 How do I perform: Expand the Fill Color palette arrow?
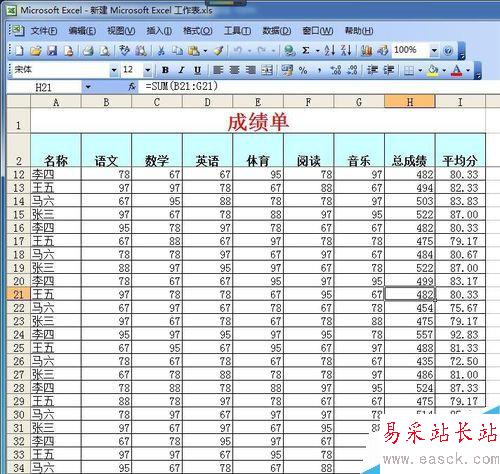[x=444, y=70]
